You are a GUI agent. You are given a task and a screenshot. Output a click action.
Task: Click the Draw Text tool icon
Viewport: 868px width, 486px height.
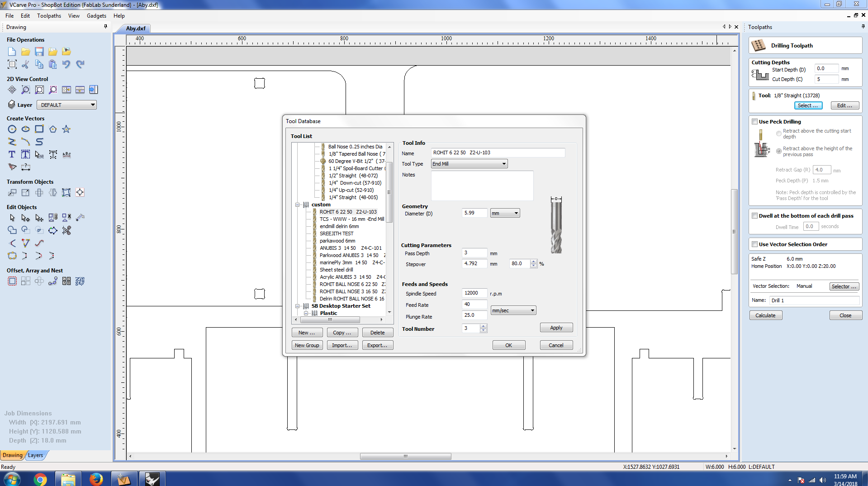pyautogui.click(x=12, y=155)
